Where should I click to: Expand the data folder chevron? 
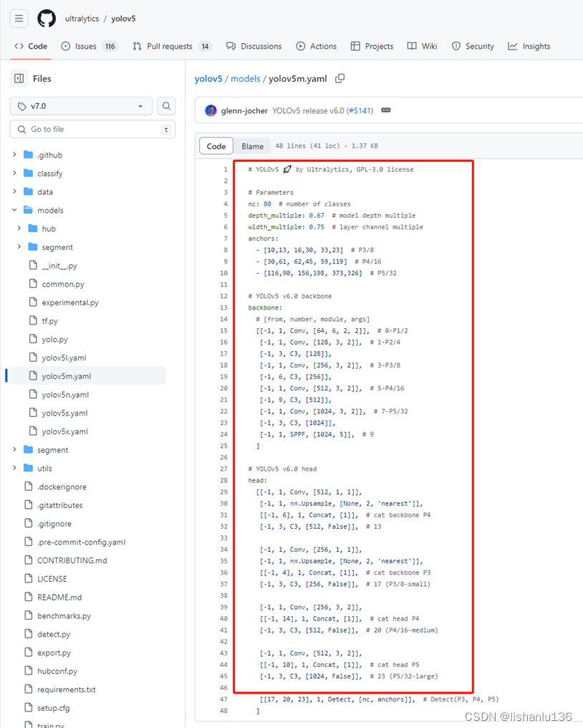(x=14, y=191)
